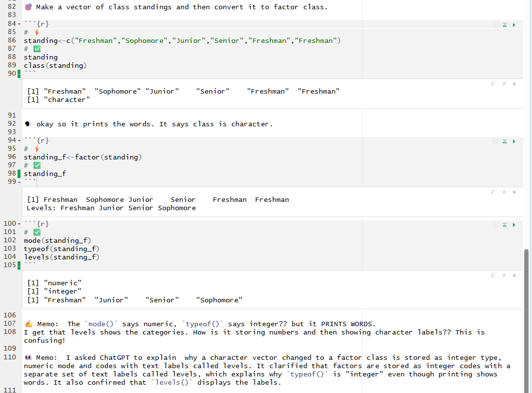Click the [1] "numeric" output line
The width and height of the screenshot is (532, 393).
pos(54,283)
